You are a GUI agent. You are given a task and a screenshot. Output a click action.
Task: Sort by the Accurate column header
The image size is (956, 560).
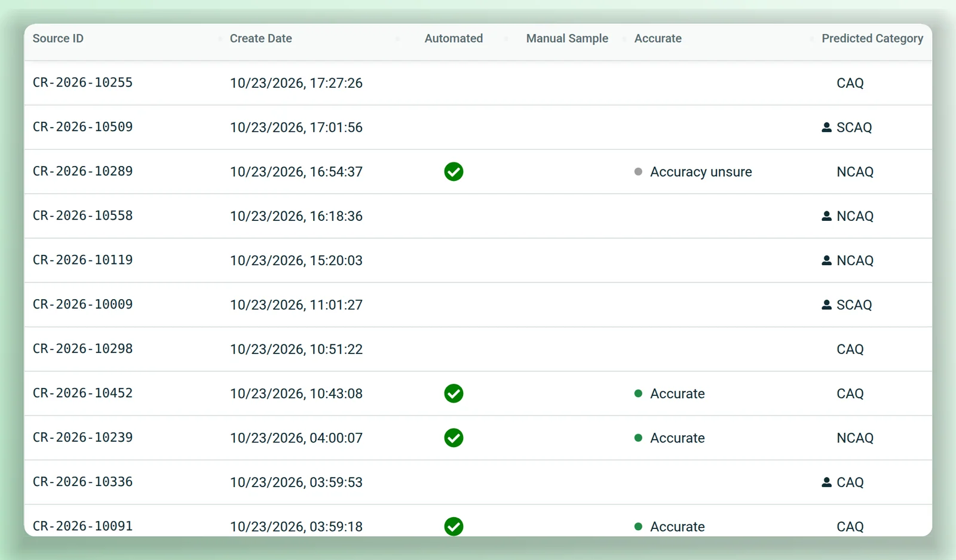658,38
